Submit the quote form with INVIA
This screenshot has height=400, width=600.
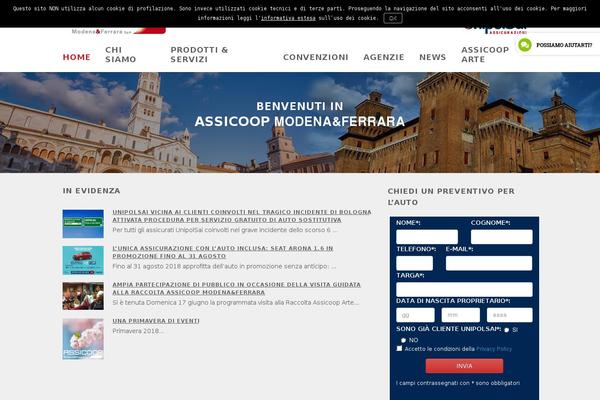tap(464, 366)
